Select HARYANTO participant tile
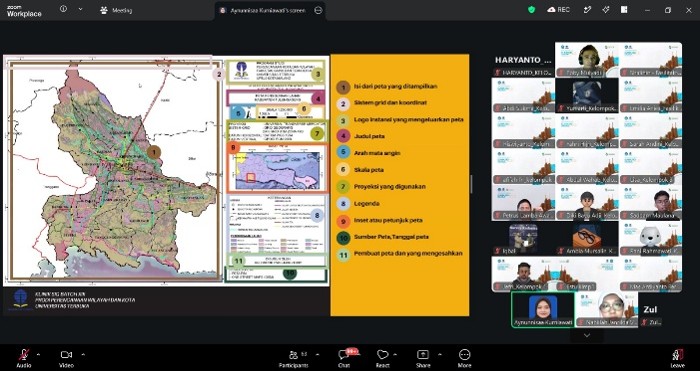 pos(523,60)
